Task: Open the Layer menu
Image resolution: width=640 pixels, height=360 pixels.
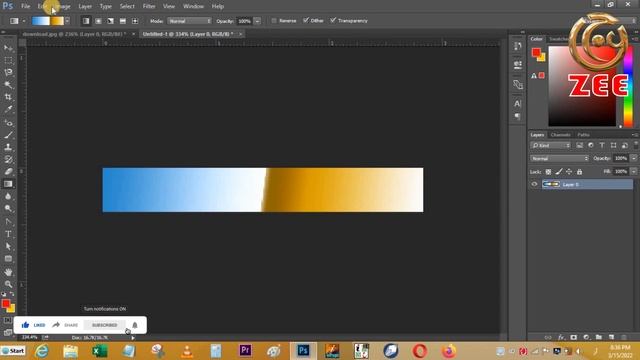Action: 85,6
